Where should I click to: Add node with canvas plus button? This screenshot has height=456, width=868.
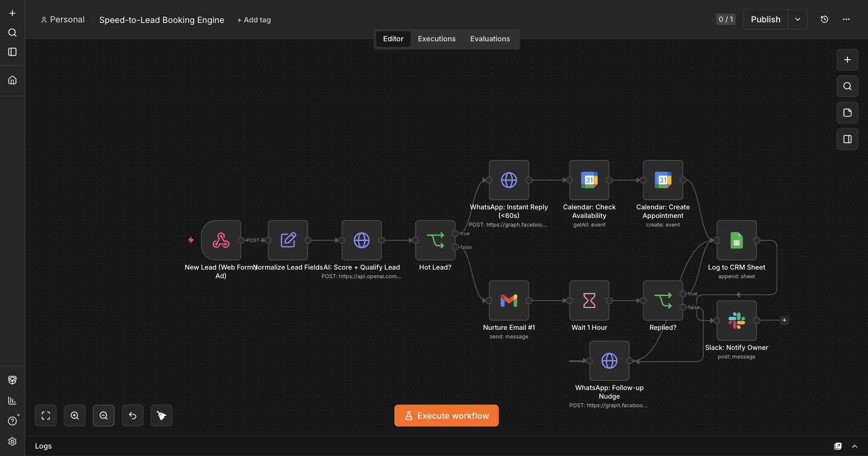click(x=847, y=60)
